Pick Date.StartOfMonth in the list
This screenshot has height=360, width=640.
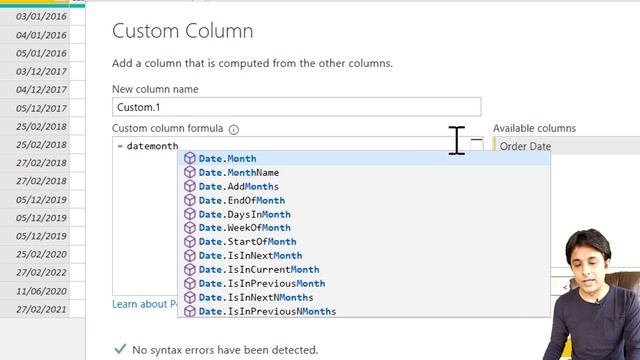tap(364, 242)
